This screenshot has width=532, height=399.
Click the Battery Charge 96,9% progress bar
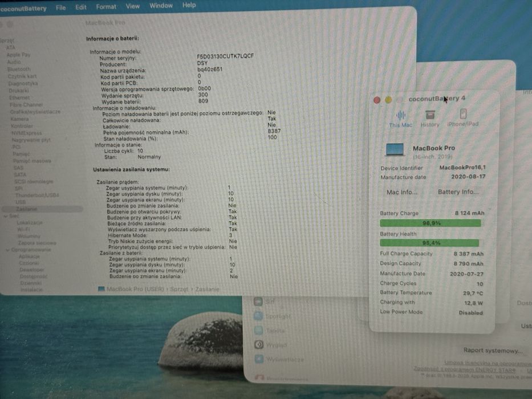(x=430, y=223)
